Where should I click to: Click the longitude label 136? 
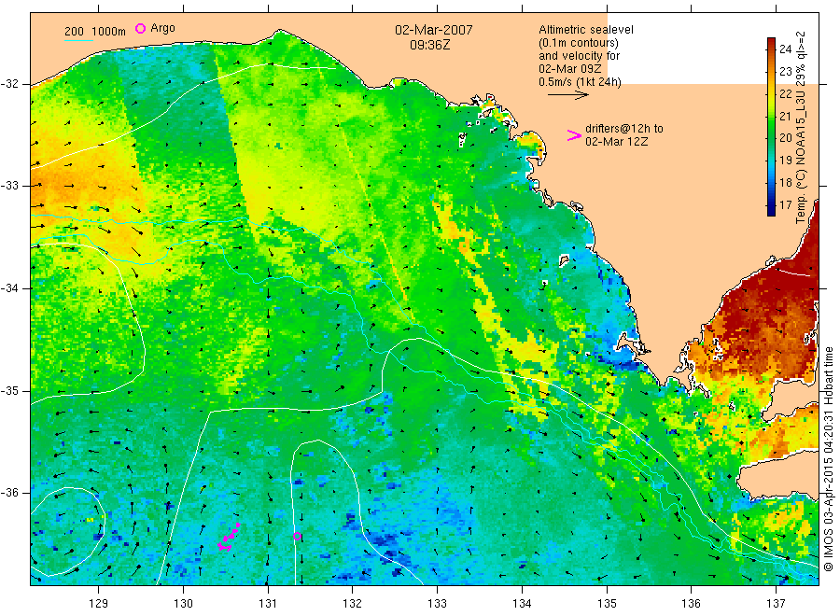[x=691, y=604]
